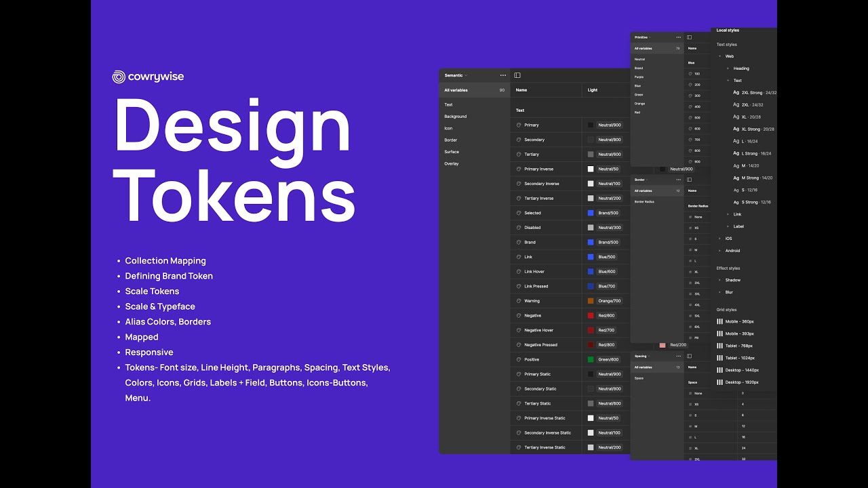Image resolution: width=868 pixels, height=488 pixels.
Task: Click the blue Brand/500 swatch in Selected row
Action: 591,213
